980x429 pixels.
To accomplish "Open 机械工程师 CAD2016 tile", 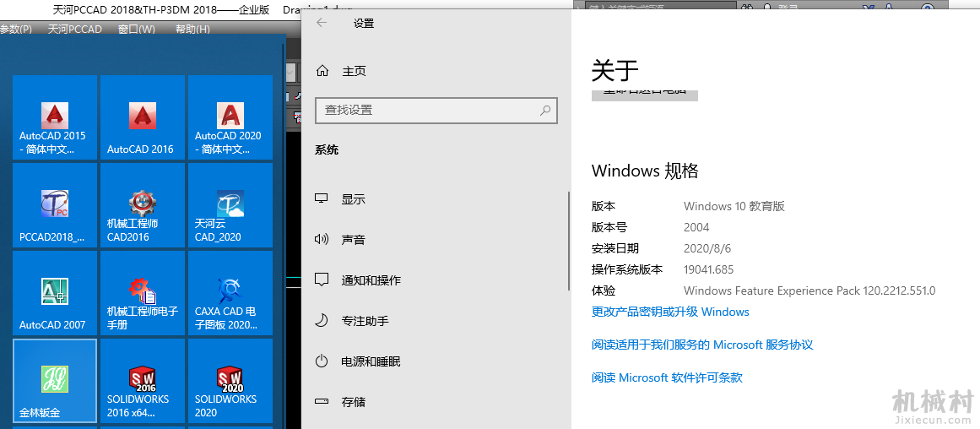I will click(x=143, y=205).
